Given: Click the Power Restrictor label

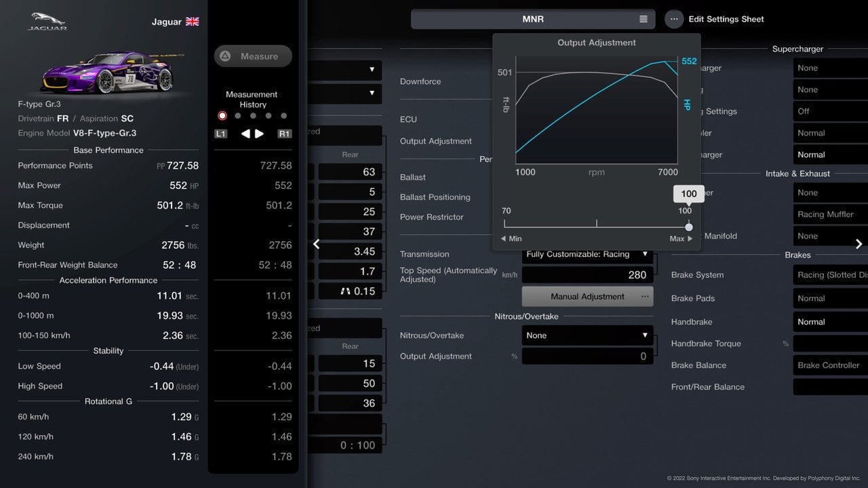Looking at the screenshot, I should 432,217.
